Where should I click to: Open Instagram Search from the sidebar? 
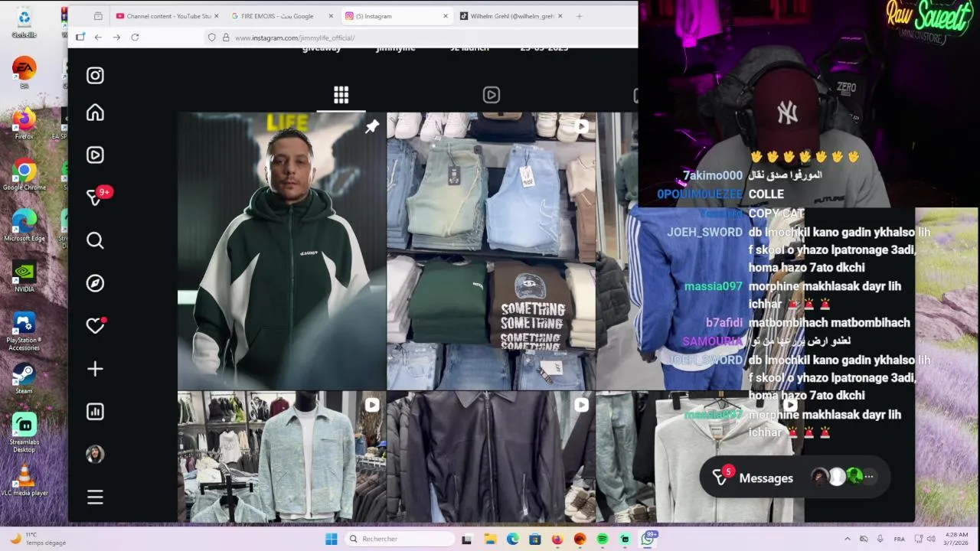click(95, 240)
